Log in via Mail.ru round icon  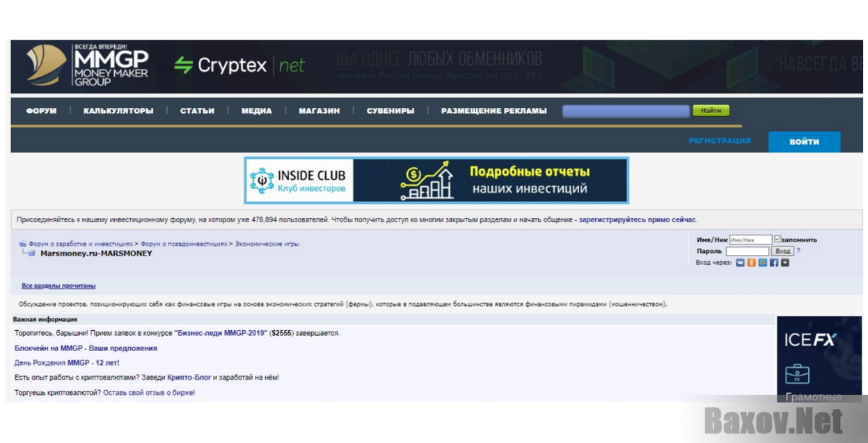click(x=763, y=263)
